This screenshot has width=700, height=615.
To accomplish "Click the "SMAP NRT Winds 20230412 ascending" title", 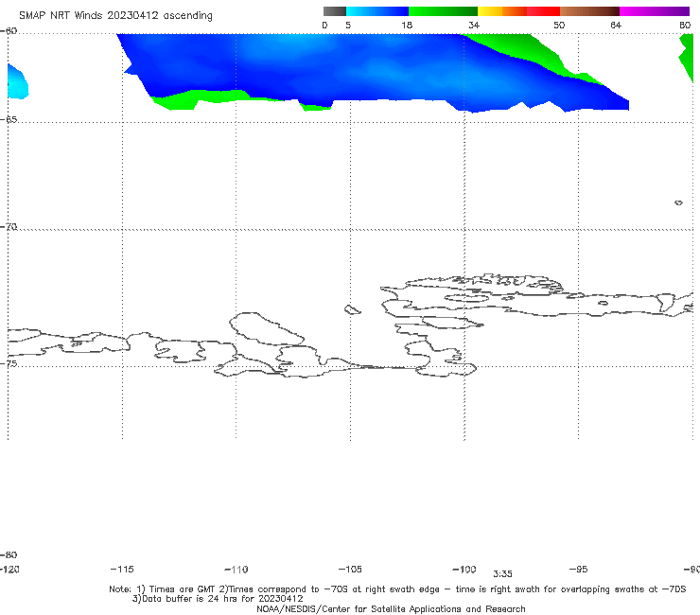I will [115, 16].
